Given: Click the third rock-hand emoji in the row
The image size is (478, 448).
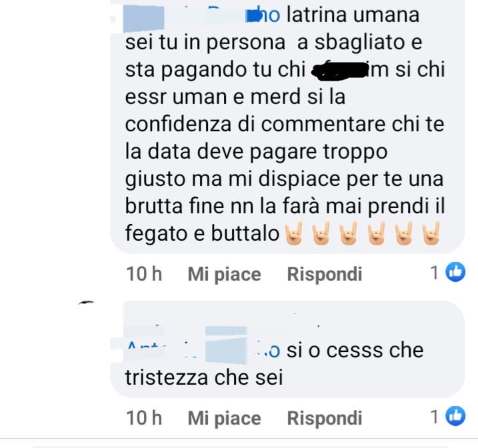Looking at the screenshot, I should [x=348, y=233].
